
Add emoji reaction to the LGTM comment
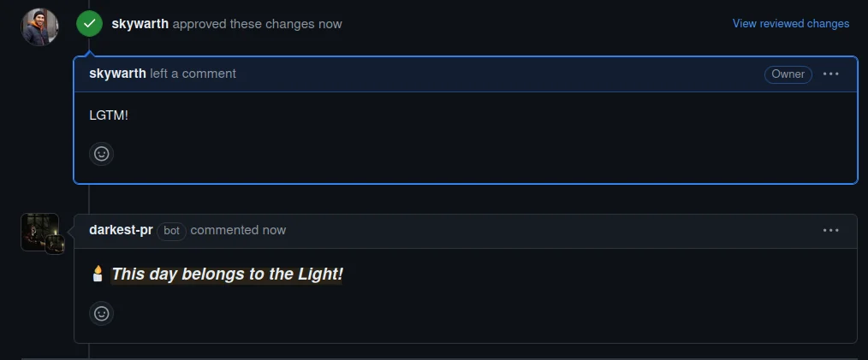(101, 154)
